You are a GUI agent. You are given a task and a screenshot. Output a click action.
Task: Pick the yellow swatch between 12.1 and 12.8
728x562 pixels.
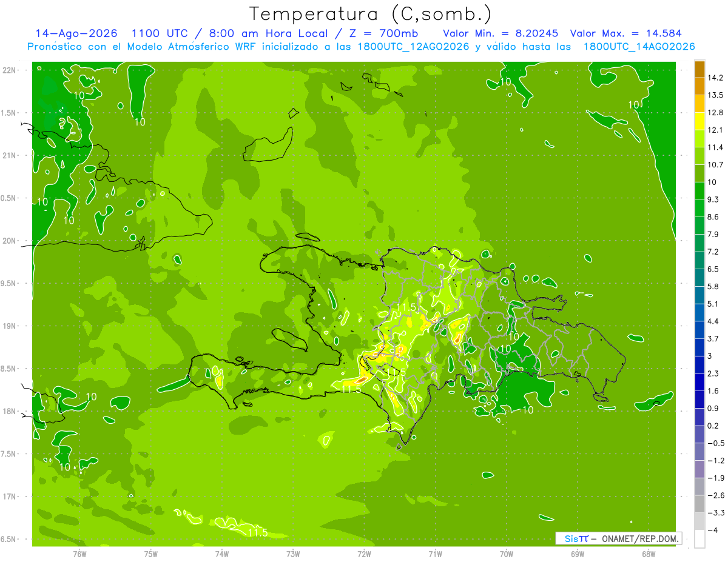pos(699,121)
